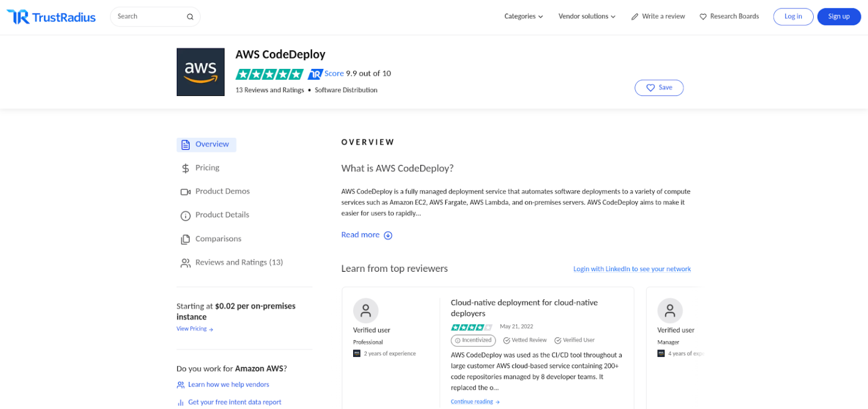Open the Comparisons section
The width and height of the screenshot is (868, 409).
click(218, 238)
